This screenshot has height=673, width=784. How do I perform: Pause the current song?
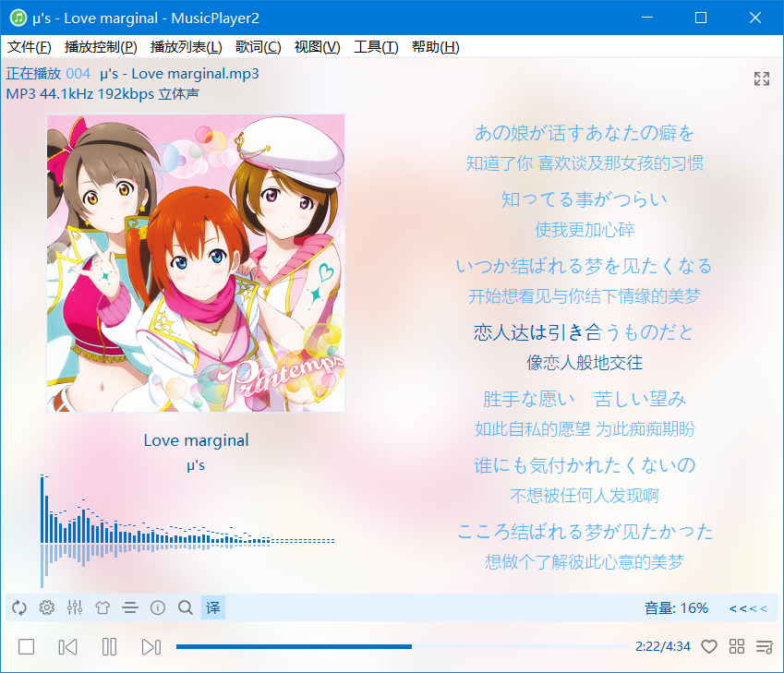point(109,646)
